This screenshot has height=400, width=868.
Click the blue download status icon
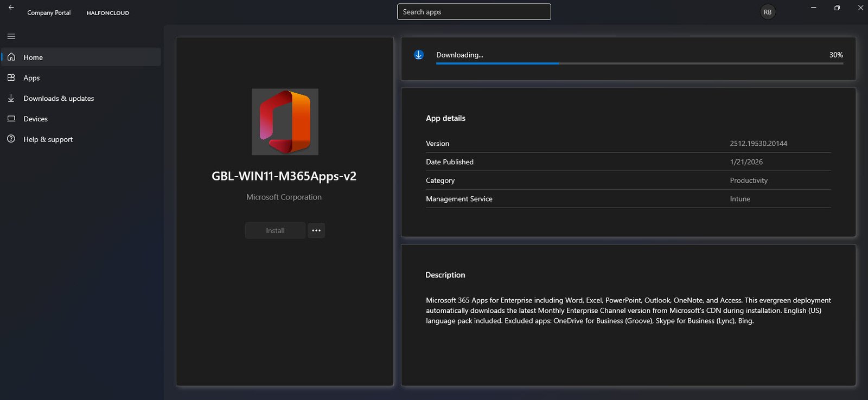(419, 55)
